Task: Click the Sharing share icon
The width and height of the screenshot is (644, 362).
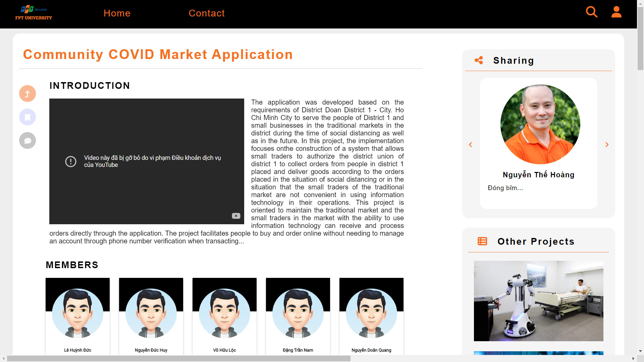Action: [479, 60]
